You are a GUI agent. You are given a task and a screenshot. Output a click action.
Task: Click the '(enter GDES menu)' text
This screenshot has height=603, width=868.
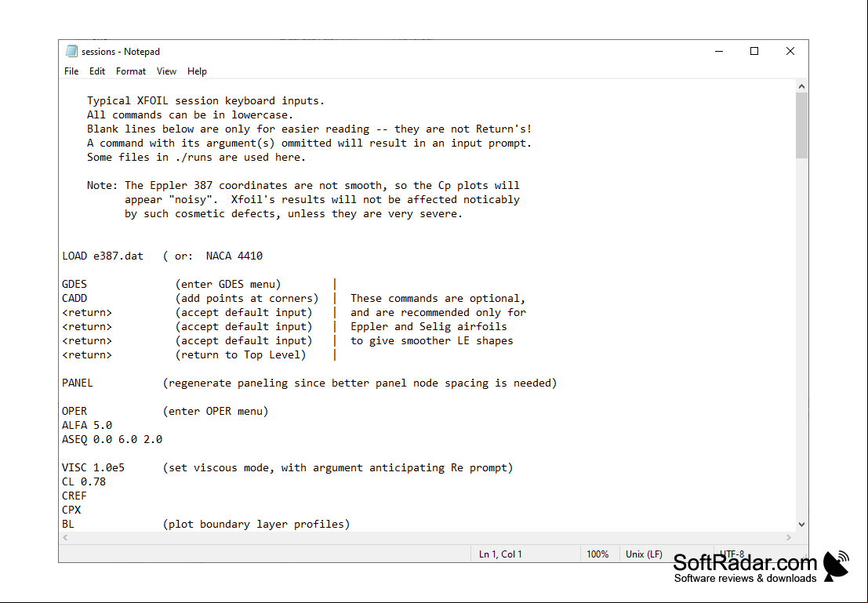pos(228,284)
